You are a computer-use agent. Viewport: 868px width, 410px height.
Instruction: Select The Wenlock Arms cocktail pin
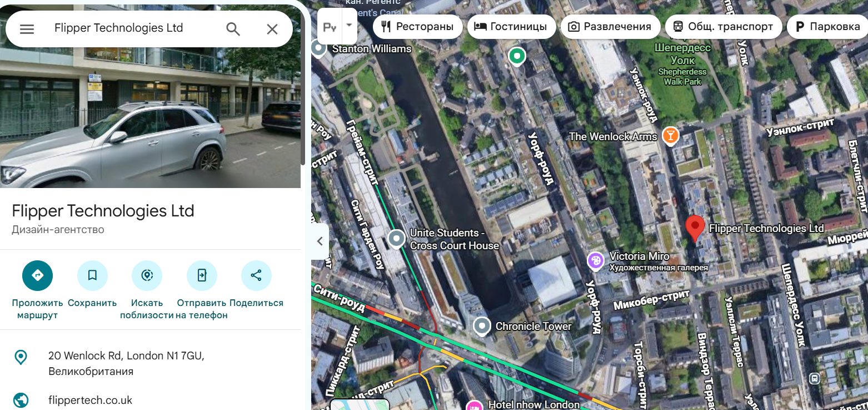[671, 136]
